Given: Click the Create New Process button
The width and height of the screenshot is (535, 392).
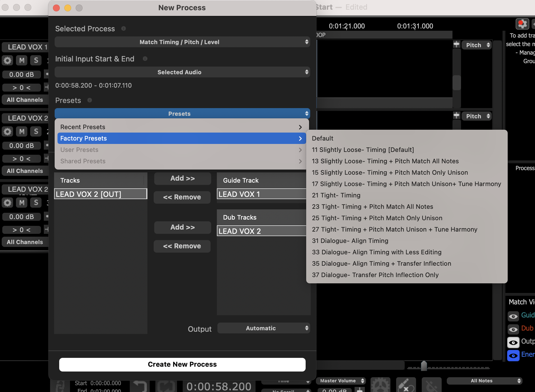Looking at the screenshot, I should pos(182,364).
